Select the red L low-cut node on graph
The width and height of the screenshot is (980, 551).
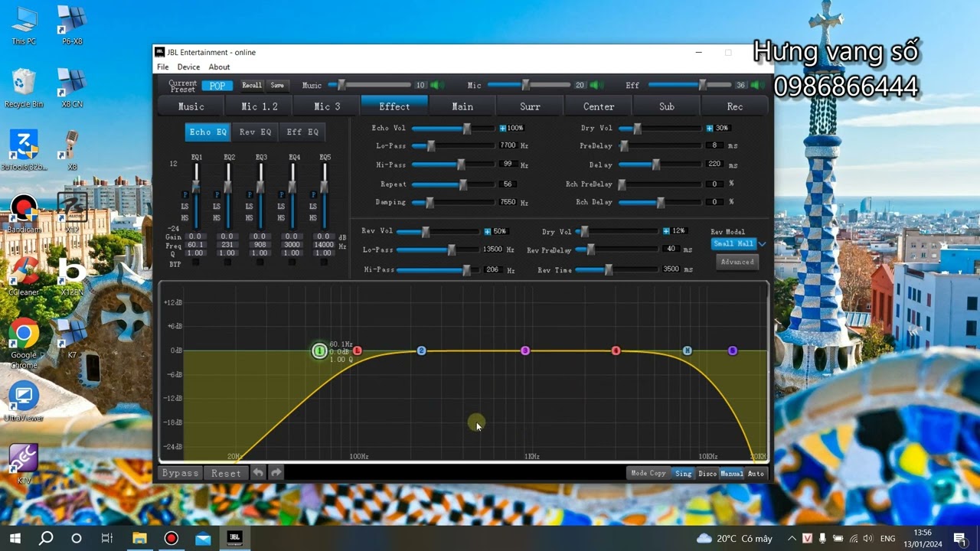pyautogui.click(x=358, y=350)
